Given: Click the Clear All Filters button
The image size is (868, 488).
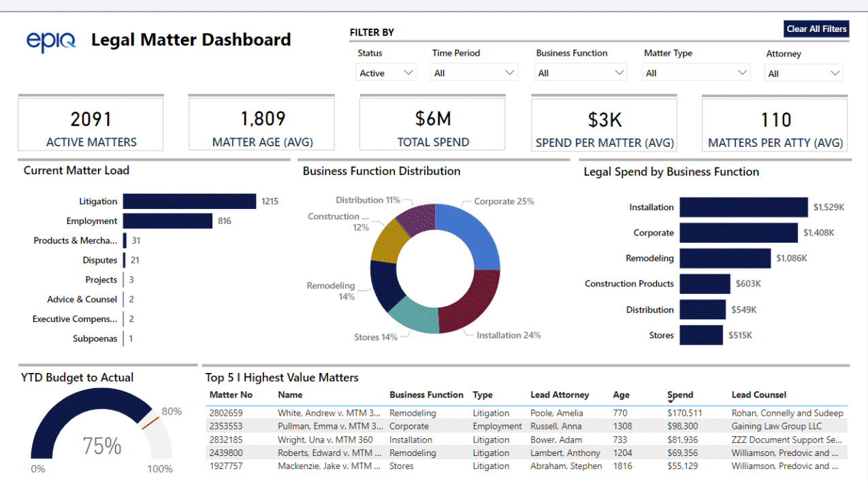Looking at the screenshot, I should pyautogui.click(x=816, y=29).
